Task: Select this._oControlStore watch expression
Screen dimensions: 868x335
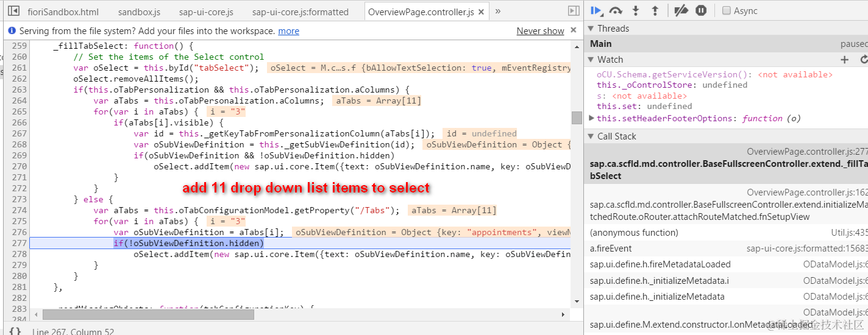Action: tap(672, 85)
